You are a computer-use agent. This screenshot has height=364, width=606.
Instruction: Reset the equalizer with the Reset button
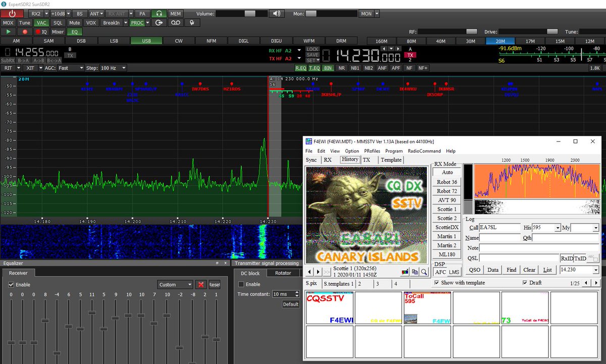coord(214,285)
